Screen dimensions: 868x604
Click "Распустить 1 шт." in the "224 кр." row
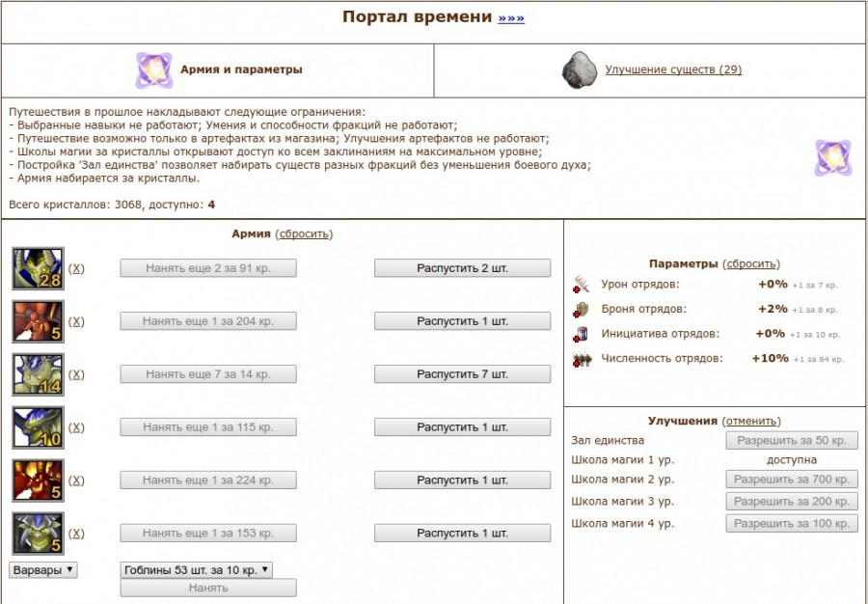(x=462, y=480)
